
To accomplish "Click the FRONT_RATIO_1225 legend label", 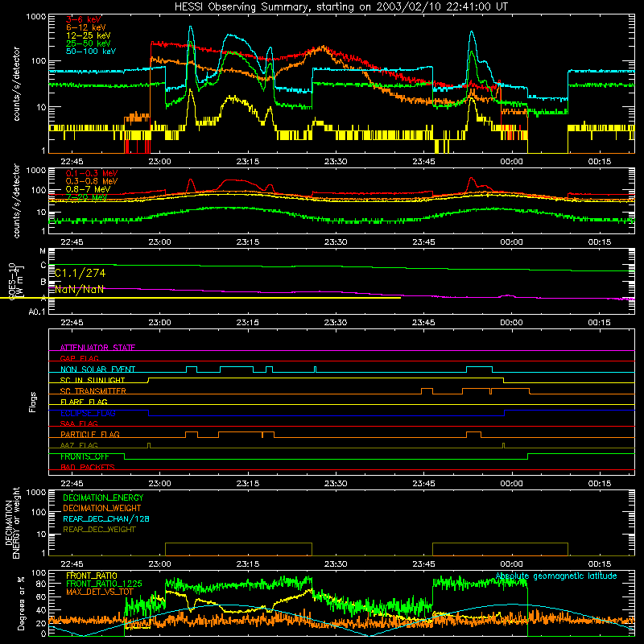I will click(x=104, y=584).
